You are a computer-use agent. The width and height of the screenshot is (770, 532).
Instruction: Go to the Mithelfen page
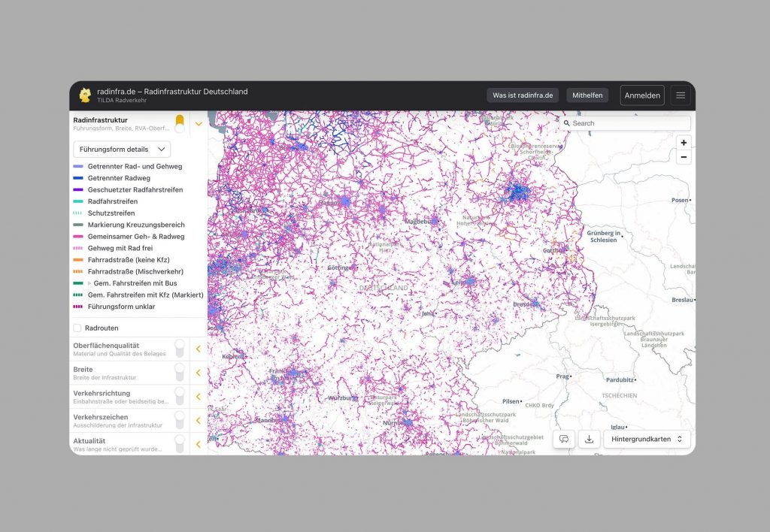pyautogui.click(x=587, y=95)
